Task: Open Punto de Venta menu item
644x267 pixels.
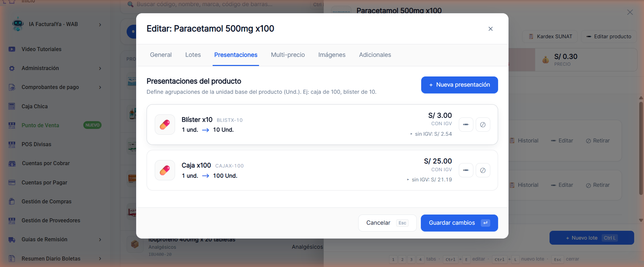Action: 40,125
